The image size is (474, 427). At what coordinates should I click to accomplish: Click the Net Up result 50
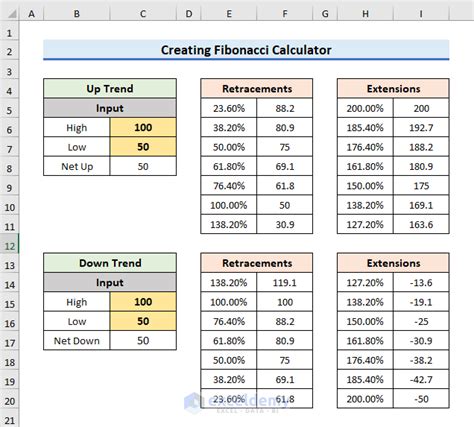[143, 166]
